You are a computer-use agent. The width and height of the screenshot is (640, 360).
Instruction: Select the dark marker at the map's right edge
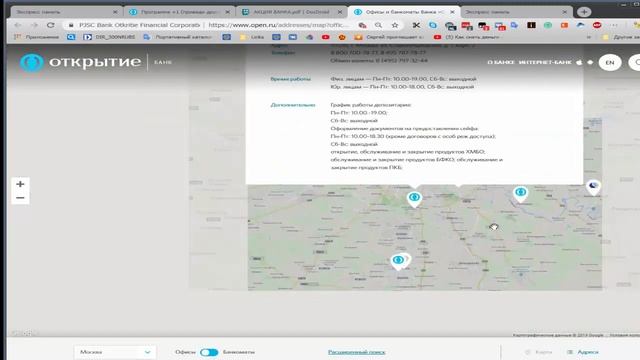[x=593, y=187]
